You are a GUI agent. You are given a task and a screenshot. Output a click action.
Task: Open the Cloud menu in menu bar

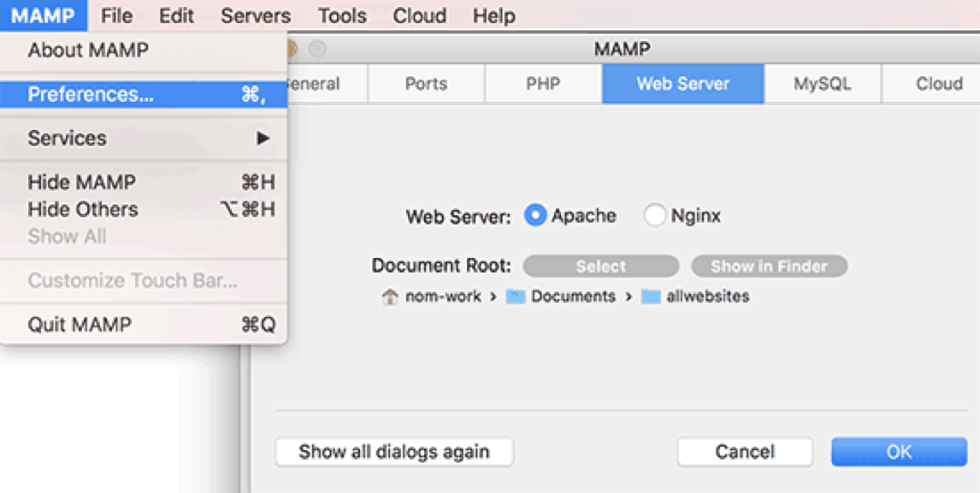tap(419, 15)
